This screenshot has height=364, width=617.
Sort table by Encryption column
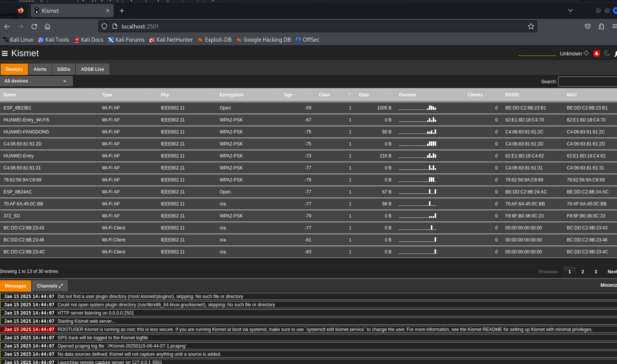click(x=248, y=95)
